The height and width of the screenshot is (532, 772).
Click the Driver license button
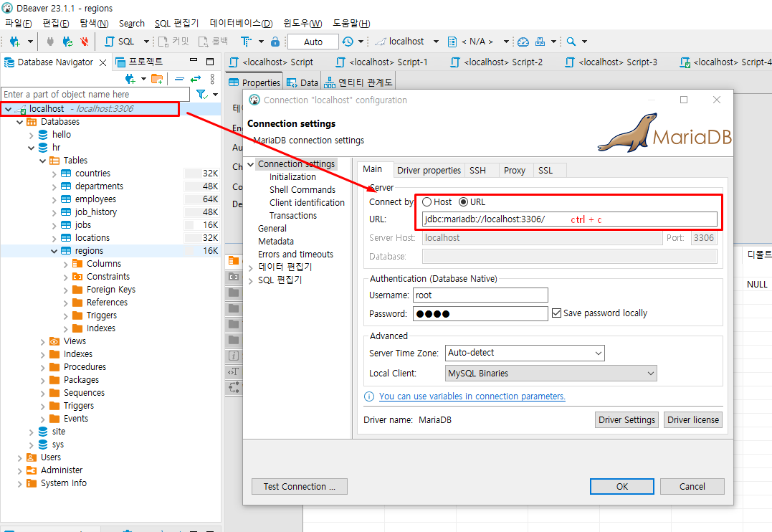tap(693, 420)
